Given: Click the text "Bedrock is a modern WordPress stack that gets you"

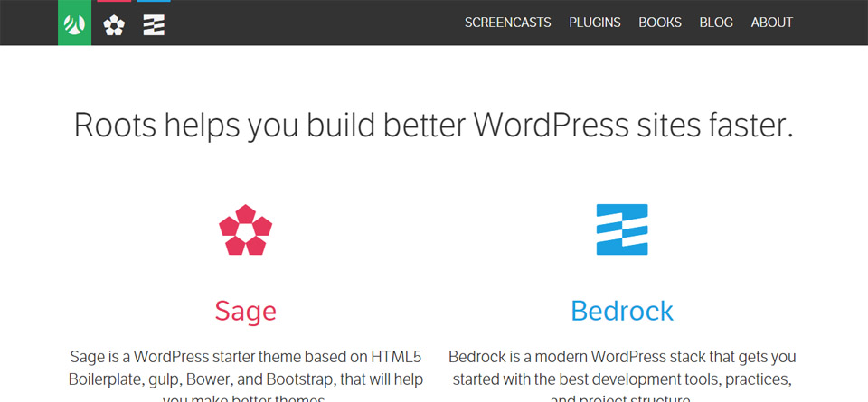Looking at the screenshot, I should pos(622,357).
